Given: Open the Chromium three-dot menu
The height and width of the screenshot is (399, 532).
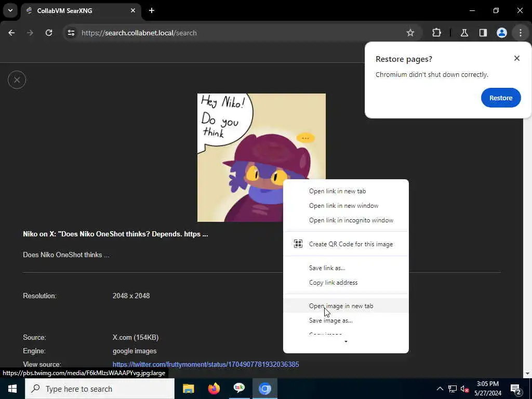Looking at the screenshot, I should point(521,33).
